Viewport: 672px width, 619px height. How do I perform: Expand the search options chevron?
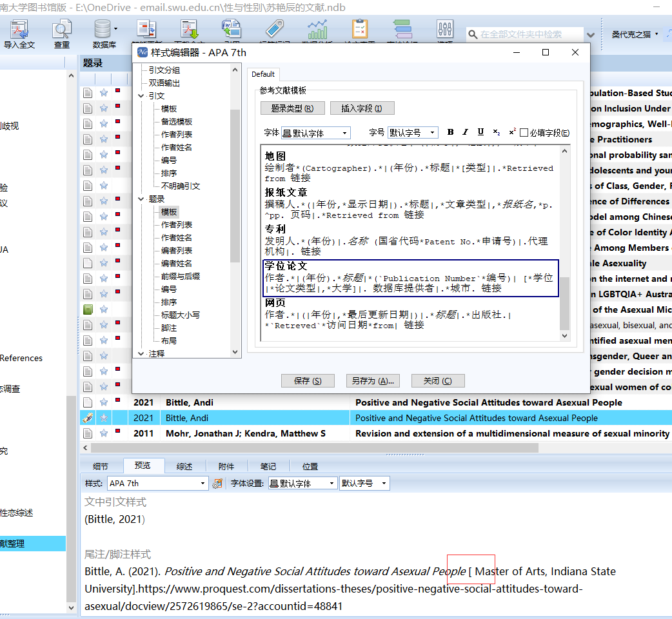tap(591, 35)
